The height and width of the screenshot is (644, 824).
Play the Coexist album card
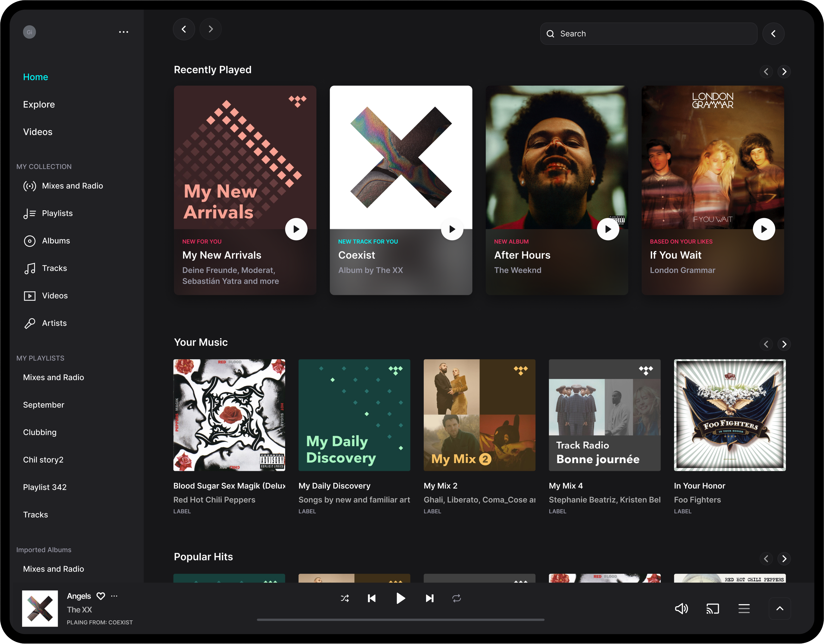[x=452, y=229]
